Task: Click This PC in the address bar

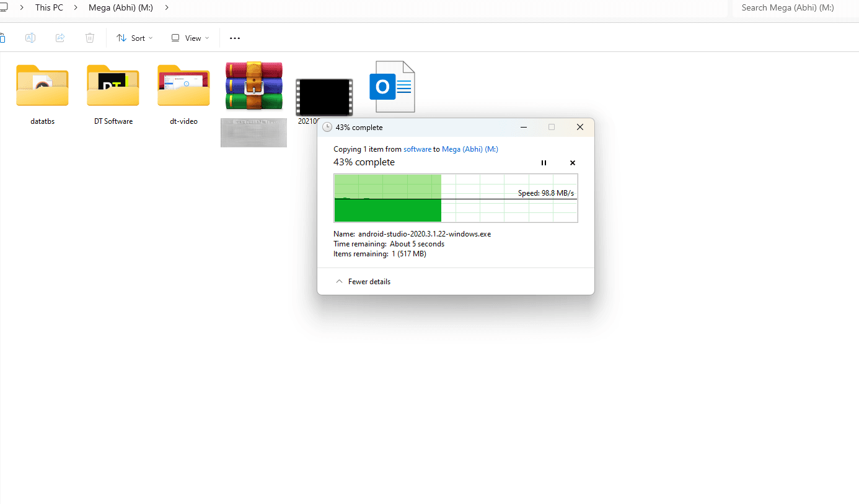Action: click(49, 7)
